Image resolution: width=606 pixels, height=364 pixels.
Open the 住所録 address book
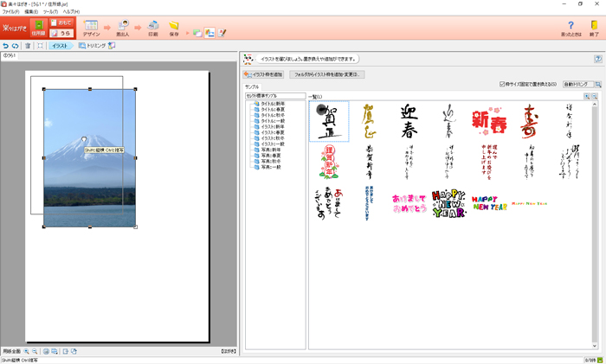(x=38, y=29)
